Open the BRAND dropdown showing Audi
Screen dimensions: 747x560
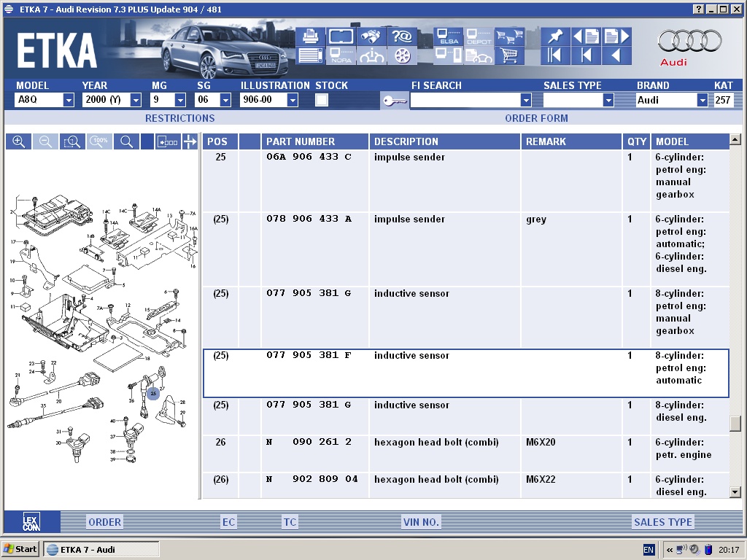click(703, 100)
